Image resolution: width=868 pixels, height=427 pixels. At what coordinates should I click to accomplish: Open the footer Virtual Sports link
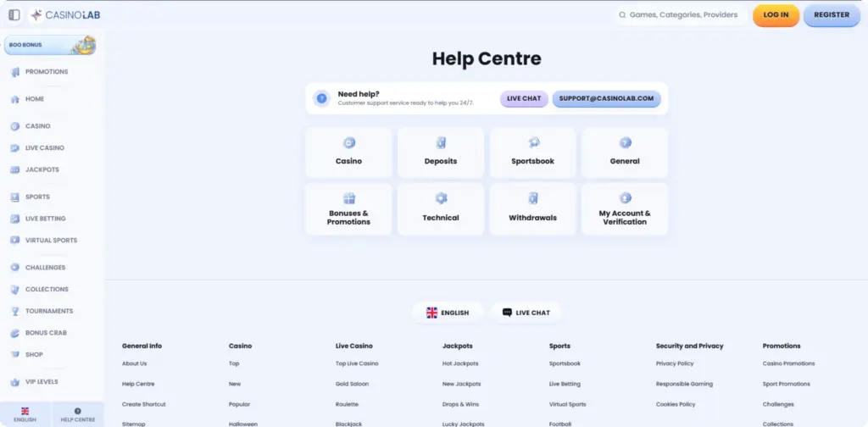567,404
